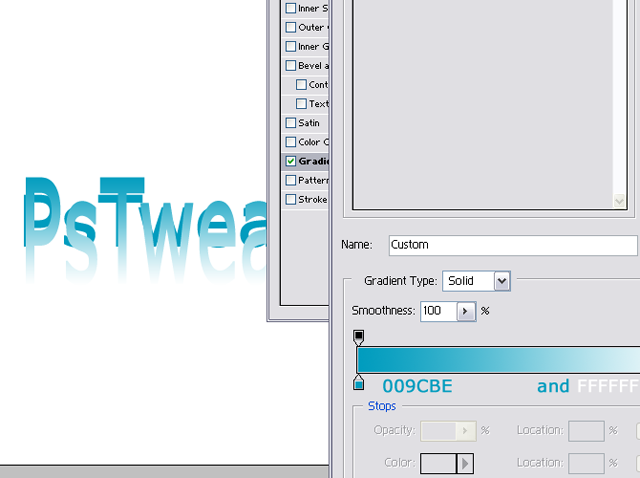This screenshot has height=478, width=640.
Task: Click the Gradient presets list area
Action: click(483, 104)
